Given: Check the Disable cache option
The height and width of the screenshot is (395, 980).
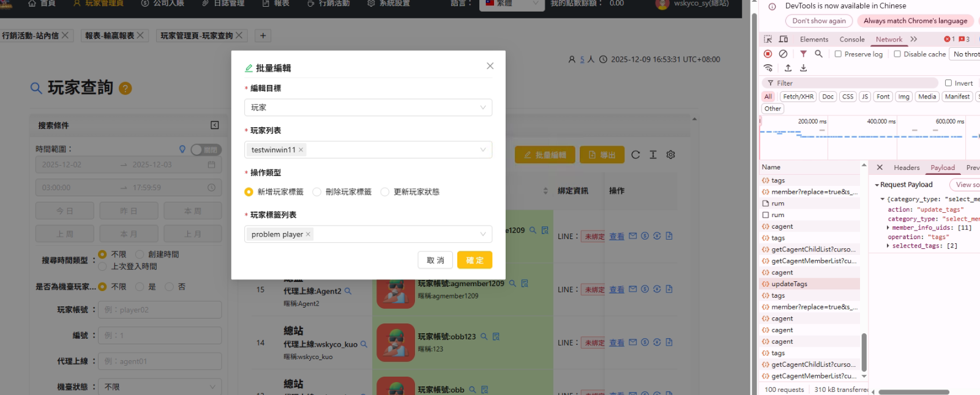Looking at the screenshot, I should coord(897,54).
